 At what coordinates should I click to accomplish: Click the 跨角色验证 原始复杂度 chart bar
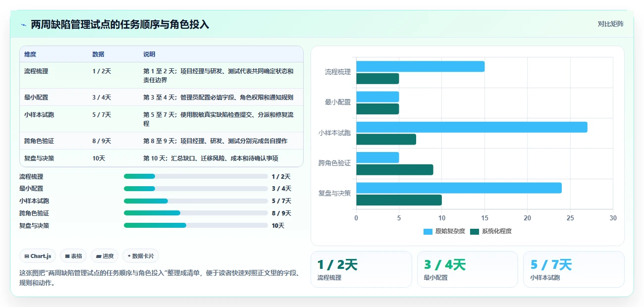(377, 157)
